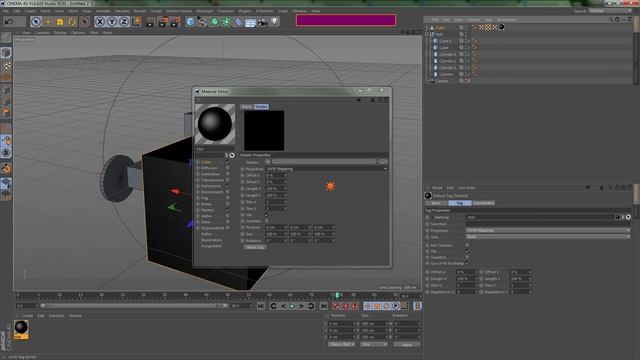Toggle Use UVW for Bump checkbox
Image resolution: width=640 pixels, height=360 pixels.
click(x=467, y=263)
